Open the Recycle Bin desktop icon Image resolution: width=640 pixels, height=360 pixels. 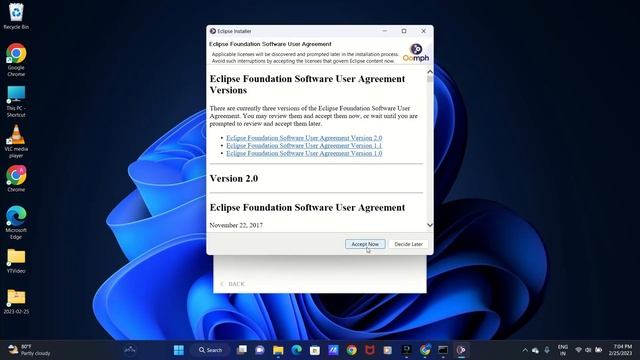pyautogui.click(x=16, y=17)
